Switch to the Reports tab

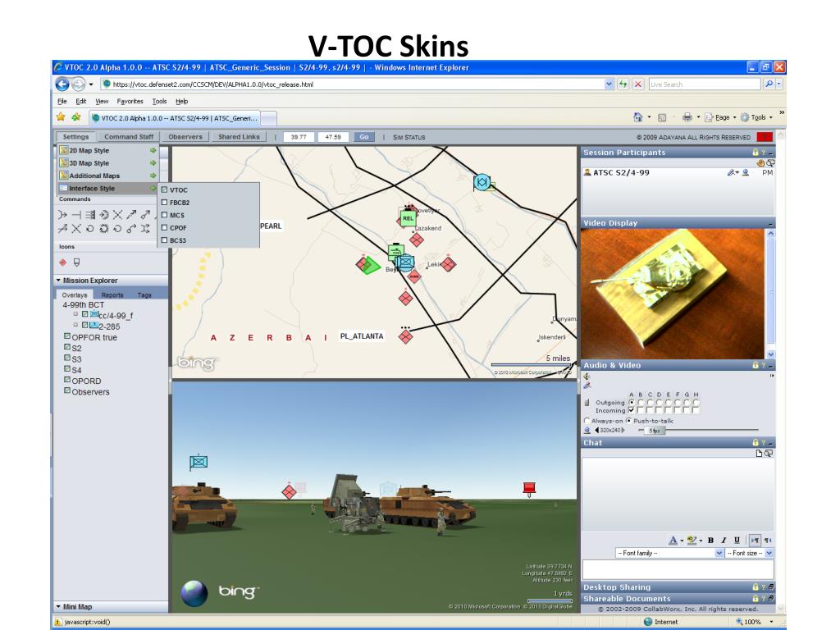112,295
